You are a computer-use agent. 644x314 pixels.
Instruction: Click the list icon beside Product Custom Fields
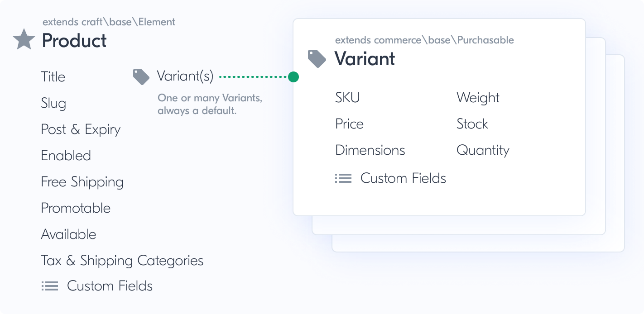coord(50,286)
